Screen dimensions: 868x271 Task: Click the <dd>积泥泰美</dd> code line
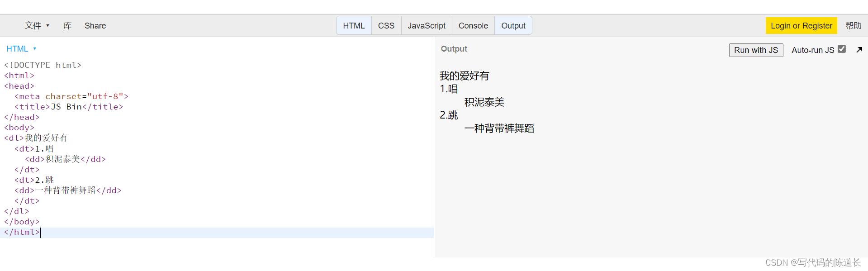65,159
